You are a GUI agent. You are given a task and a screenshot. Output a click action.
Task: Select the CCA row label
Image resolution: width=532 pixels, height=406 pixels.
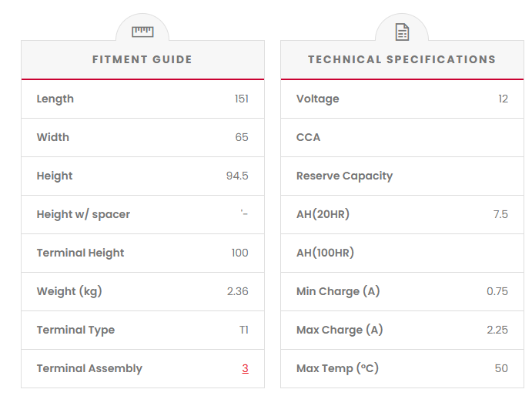click(x=308, y=137)
